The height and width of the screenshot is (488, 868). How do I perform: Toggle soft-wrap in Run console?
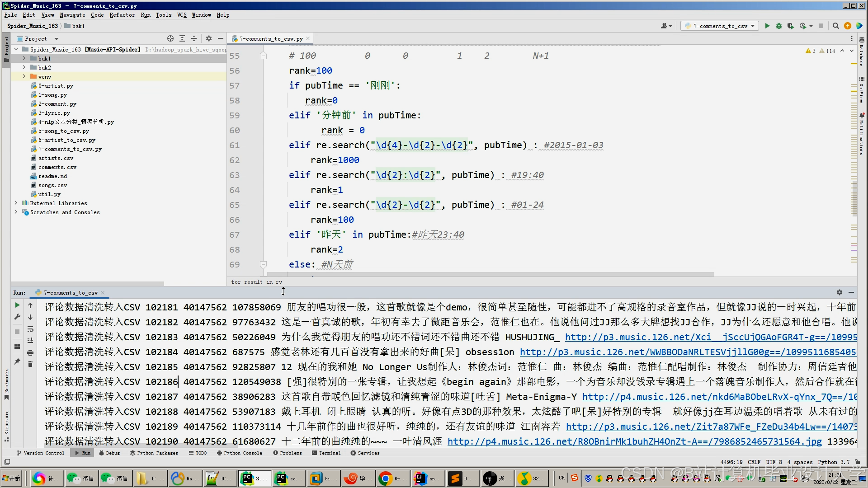[x=30, y=329]
